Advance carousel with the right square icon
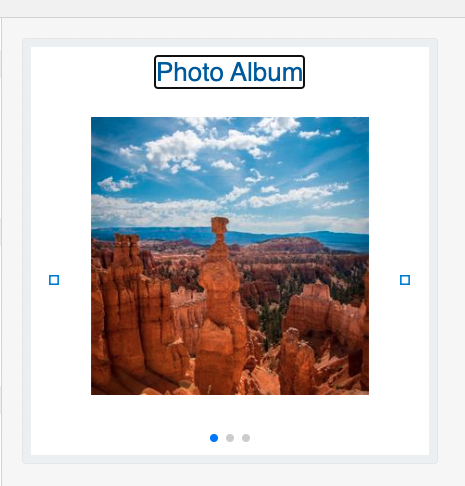Viewport: 465px width, 486px height. pos(405,280)
